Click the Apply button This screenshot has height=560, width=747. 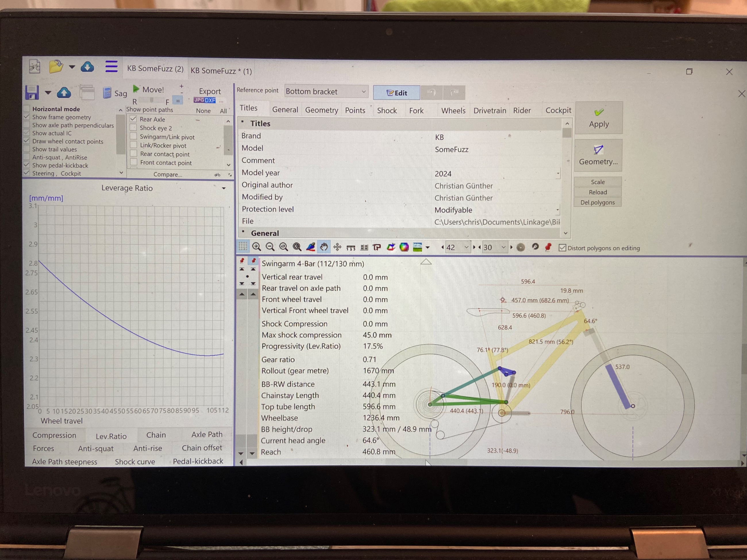[599, 118]
